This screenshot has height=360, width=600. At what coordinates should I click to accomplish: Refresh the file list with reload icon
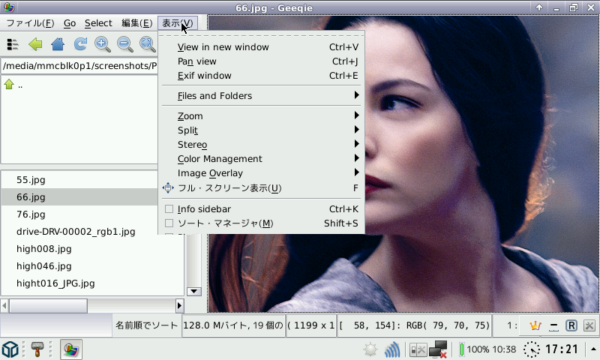[x=80, y=44]
